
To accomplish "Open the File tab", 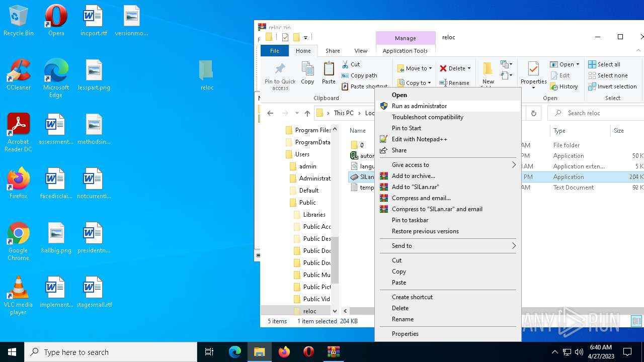I will point(275,51).
